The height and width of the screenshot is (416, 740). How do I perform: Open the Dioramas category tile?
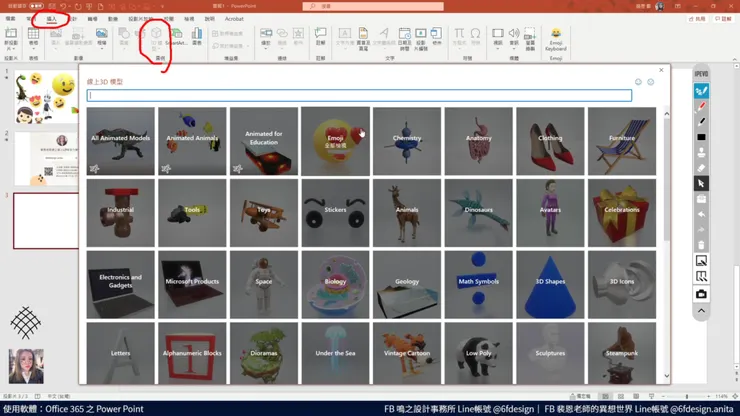pyautogui.click(x=264, y=353)
